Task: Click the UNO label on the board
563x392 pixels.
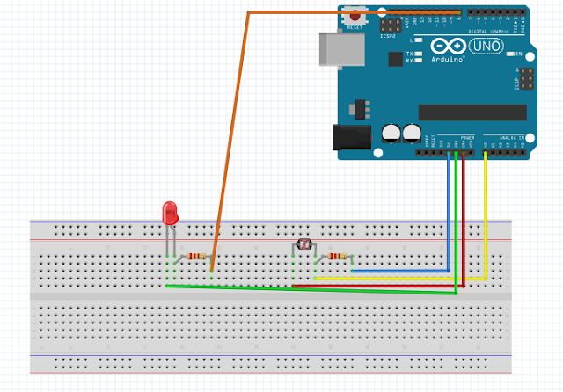Action: [486, 47]
